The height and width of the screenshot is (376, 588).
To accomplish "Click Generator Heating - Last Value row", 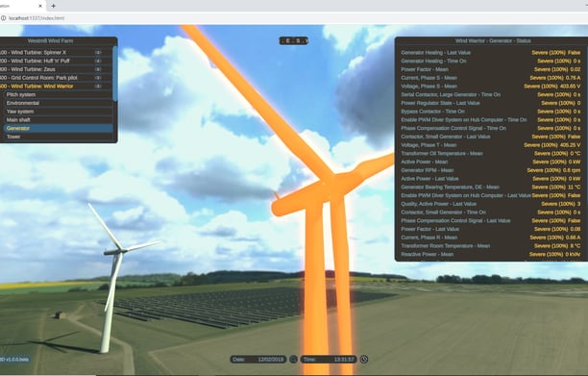I will 491,53.
